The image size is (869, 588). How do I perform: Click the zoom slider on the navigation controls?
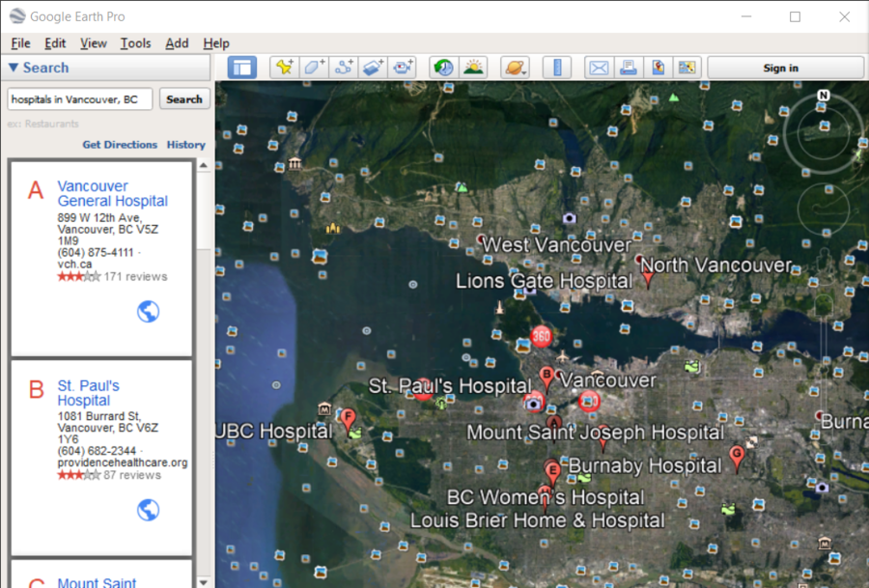[822, 208]
